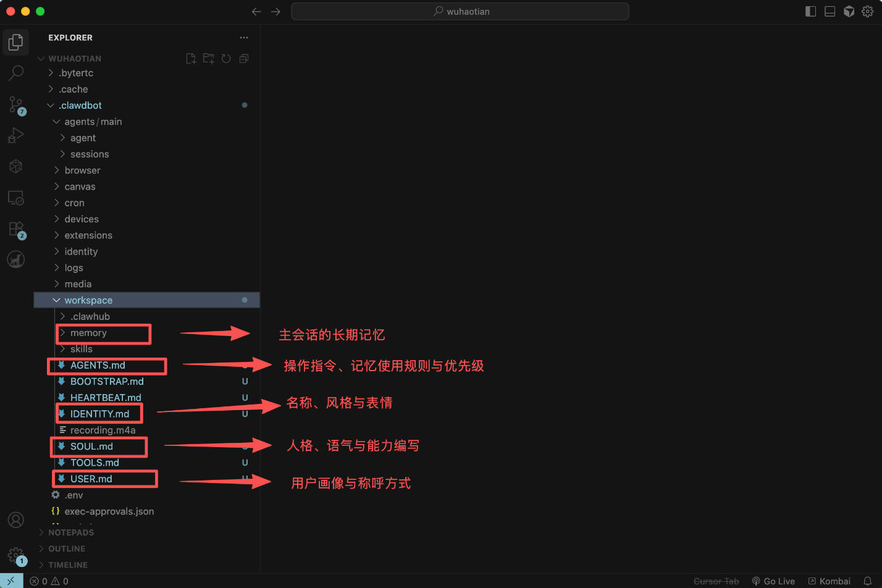Click the New File icon in explorer
The height and width of the screenshot is (588, 882).
[191, 59]
